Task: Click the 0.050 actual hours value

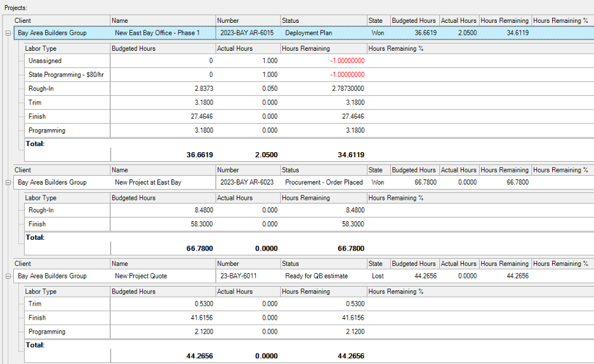Action: (270, 89)
